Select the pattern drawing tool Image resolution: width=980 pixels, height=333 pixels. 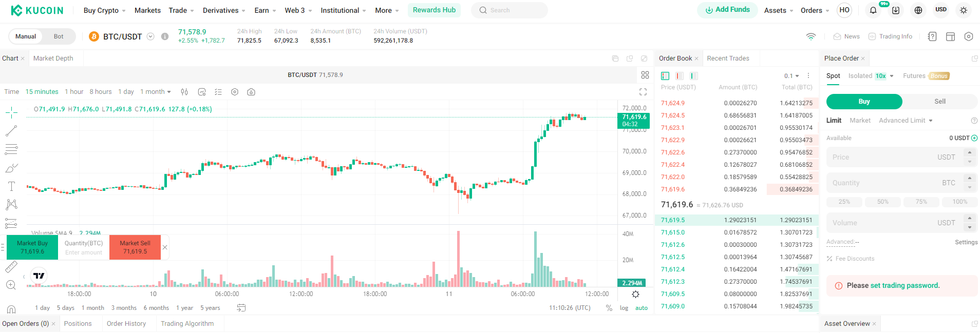click(11, 205)
